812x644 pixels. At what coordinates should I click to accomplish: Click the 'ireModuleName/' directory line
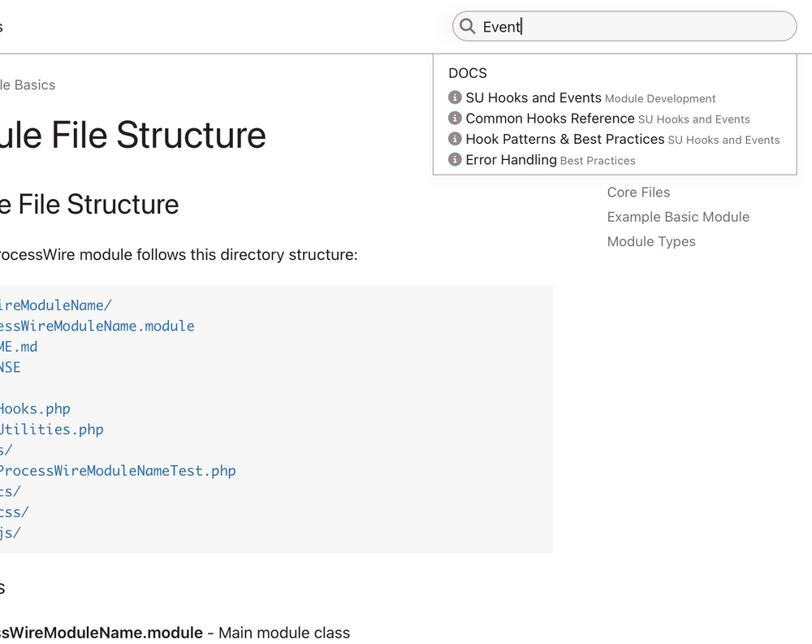[56, 305]
